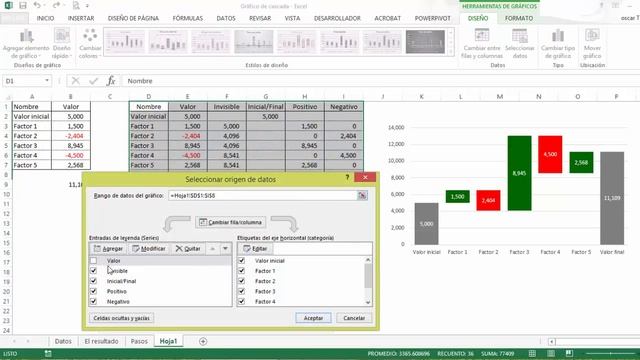The width and height of the screenshot is (640, 360).
Task: Switch to Page Break preview icon
Action: [569, 353]
